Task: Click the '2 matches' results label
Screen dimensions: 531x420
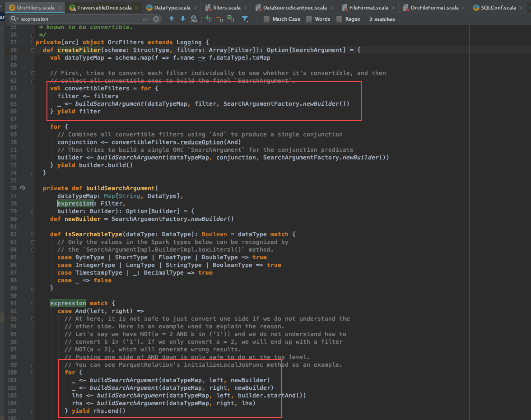Action: point(382,19)
